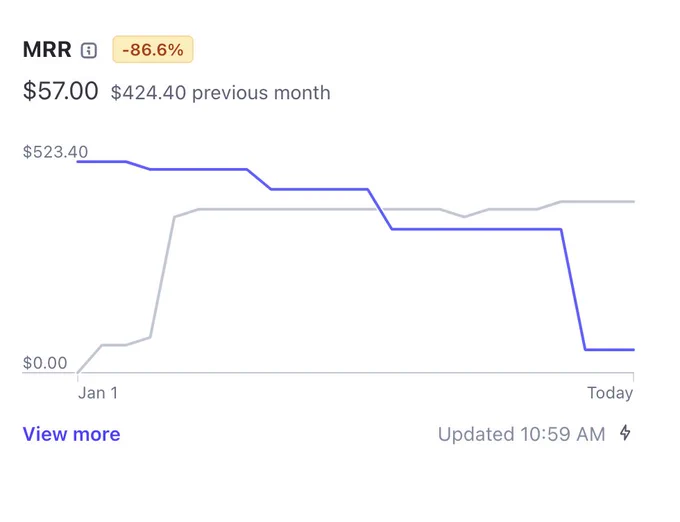
Task: Open the View more link
Action: click(72, 434)
